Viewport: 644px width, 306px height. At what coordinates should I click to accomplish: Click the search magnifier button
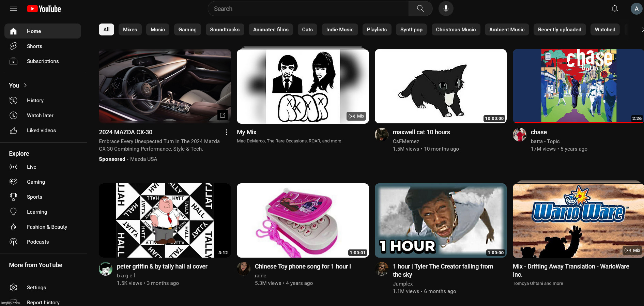[420, 9]
